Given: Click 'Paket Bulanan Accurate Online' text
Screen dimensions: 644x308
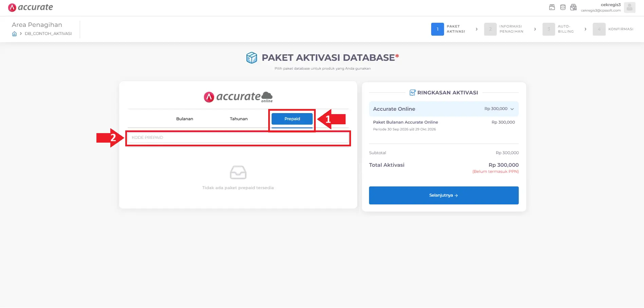Looking at the screenshot, I should (x=405, y=122).
